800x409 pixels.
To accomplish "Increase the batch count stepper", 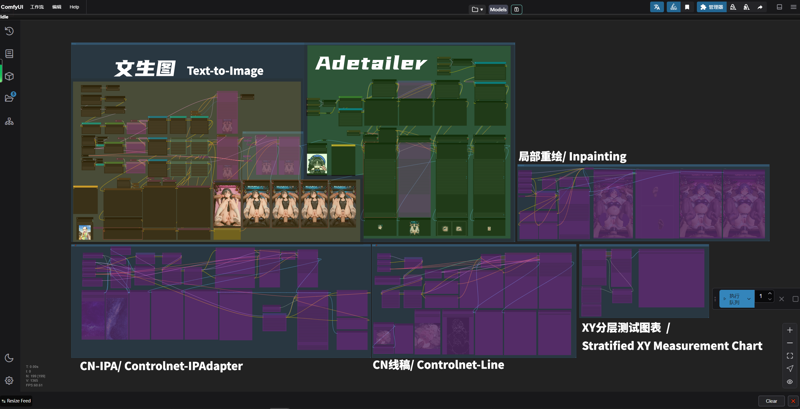I will (770, 294).
